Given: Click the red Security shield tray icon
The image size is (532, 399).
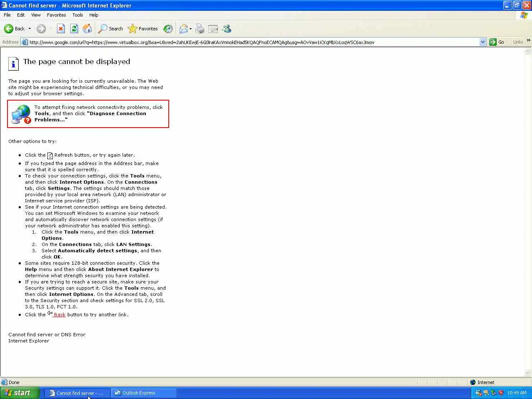Looking at the screenshot, I should (501, 393).
